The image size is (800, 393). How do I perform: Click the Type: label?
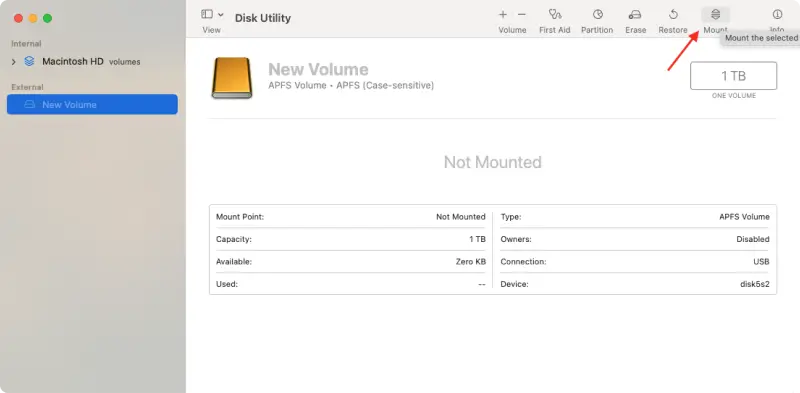(x=511, y=217)
